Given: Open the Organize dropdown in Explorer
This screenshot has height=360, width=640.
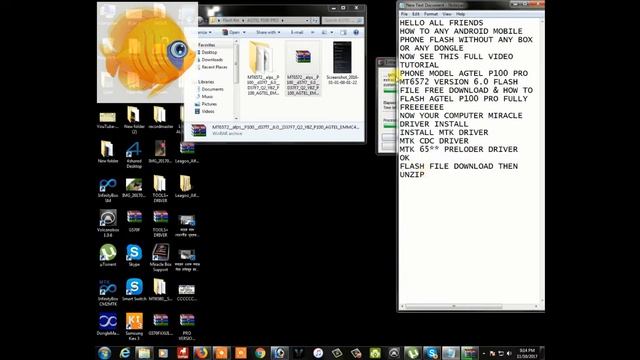Looking at the screenshot, I should (204, 32).
